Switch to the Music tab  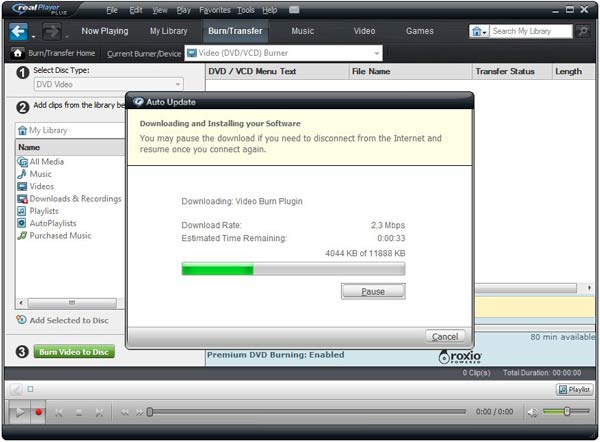pyautogui.click(x=303, y=31)
